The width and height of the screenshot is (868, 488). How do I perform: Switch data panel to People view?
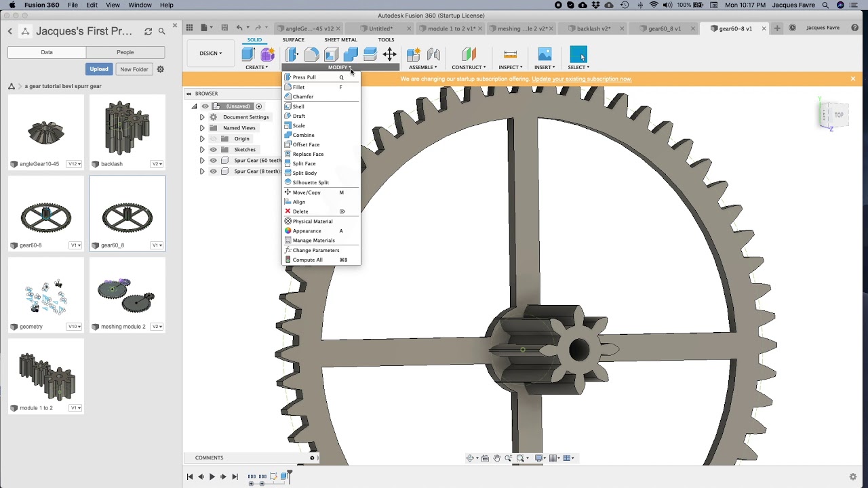point(125,52)
